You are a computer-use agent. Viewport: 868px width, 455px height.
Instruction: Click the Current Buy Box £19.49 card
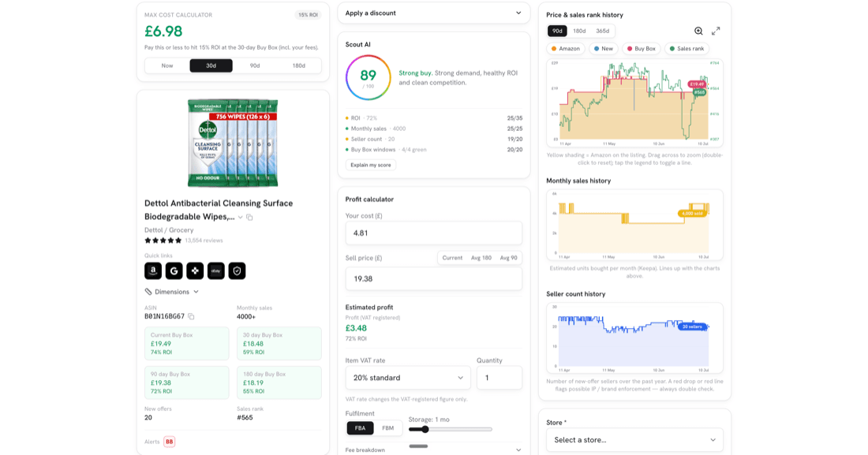tap(186, 343)
